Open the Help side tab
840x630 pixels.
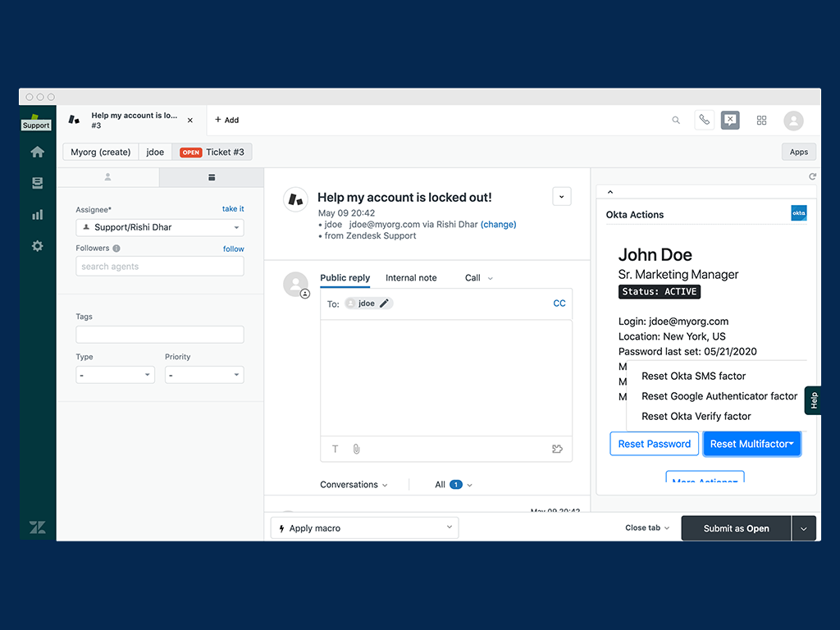[813, 400]
